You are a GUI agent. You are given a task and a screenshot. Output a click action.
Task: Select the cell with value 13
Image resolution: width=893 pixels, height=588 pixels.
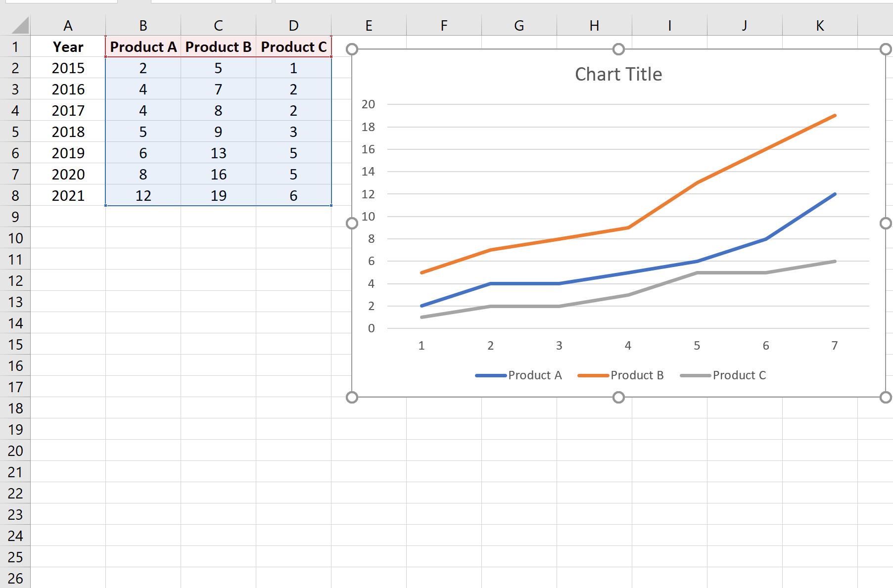(218, 153)
